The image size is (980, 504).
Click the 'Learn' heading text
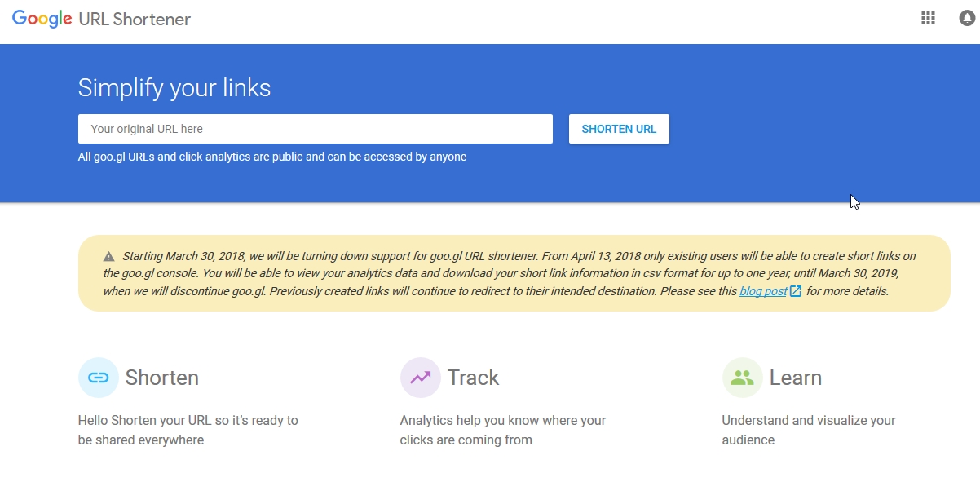point(796,378)
